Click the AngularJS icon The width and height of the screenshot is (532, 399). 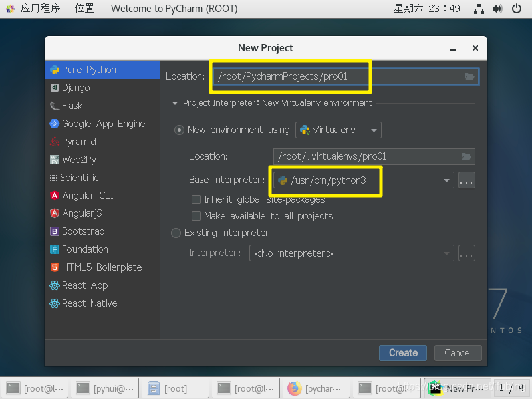pyautogui.click(x=55, y=213)
